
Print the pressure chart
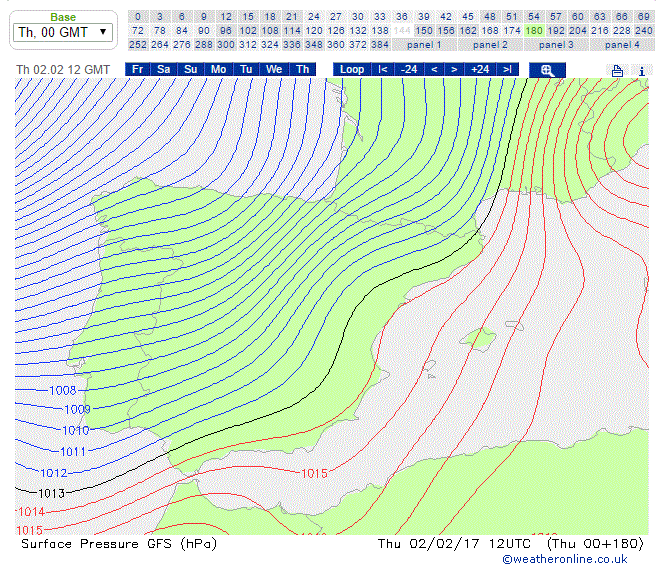coord(617,71)
